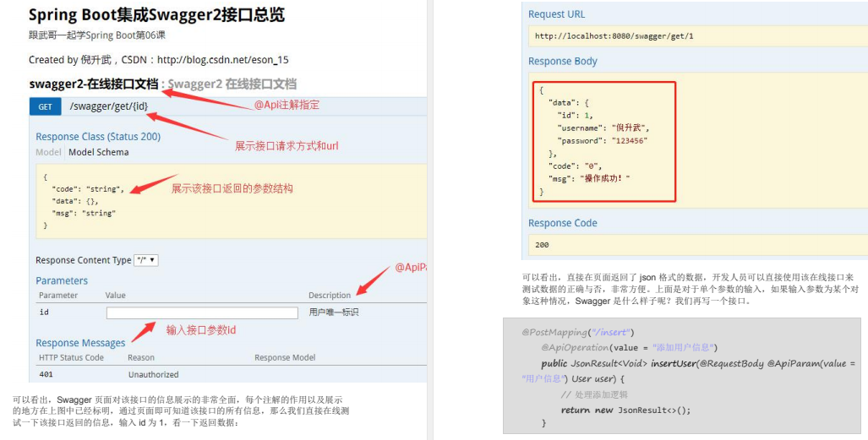Click the "msg": "string" schema line
Viewport: 868px width, 440px height.
tap(84, 213)
